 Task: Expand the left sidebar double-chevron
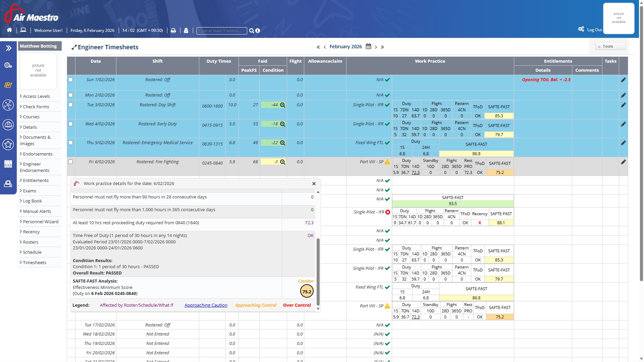coord(9,48)
